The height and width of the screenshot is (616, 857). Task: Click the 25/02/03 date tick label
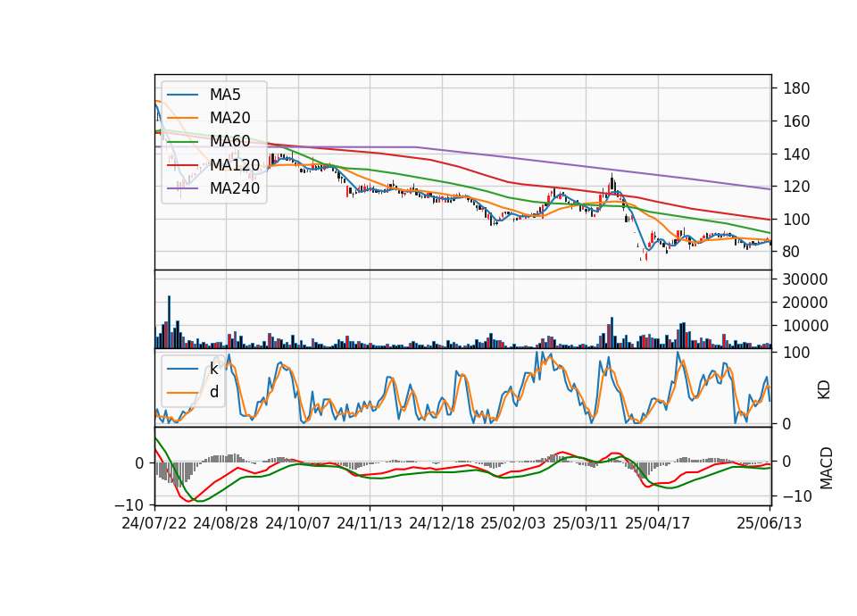point(512,523)
